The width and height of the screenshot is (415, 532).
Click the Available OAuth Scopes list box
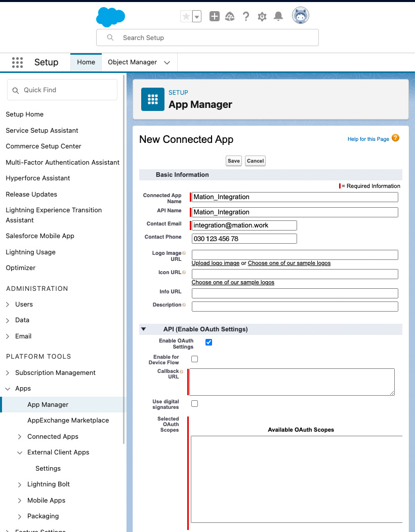pyautogui.click(x=297, y=479)
